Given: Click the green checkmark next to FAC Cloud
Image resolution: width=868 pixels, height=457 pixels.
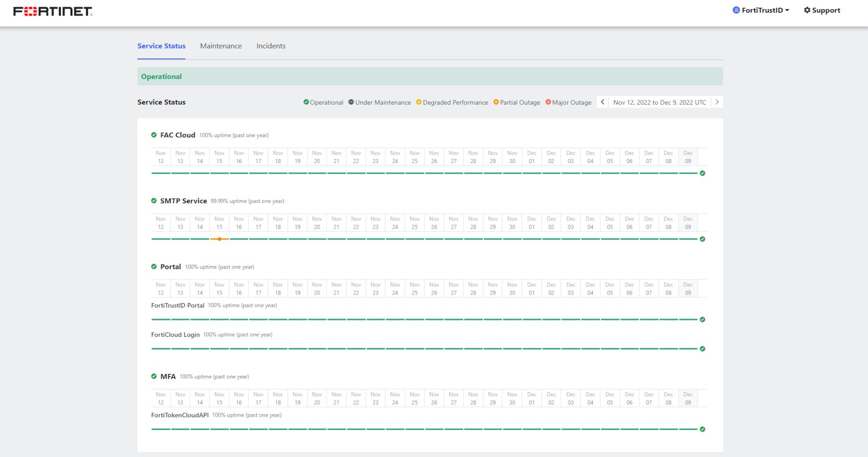Looking at the screenshot, I should pyautogui.click(x=153, y=135).
